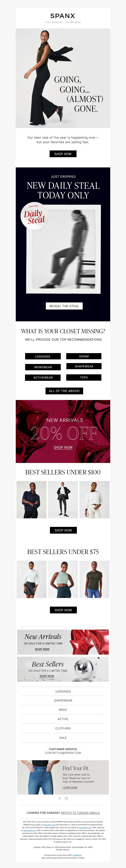Click the All of the Above button
The width and height of the screenshot is (126, 868).
coord(64,391)
